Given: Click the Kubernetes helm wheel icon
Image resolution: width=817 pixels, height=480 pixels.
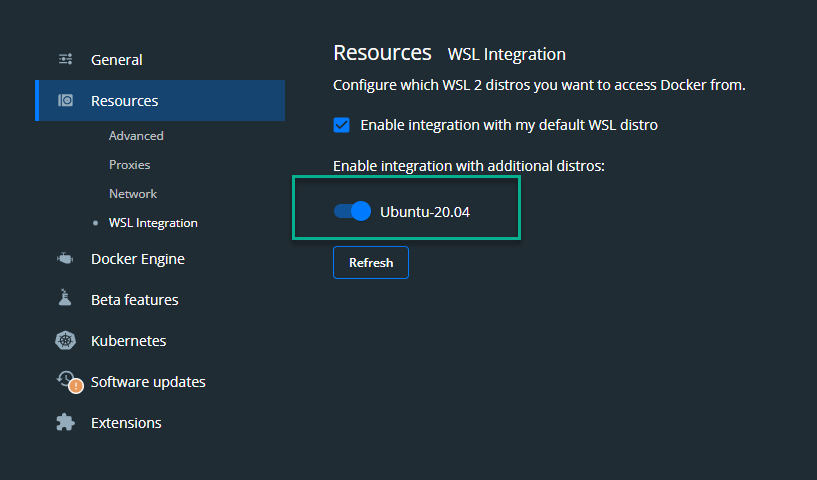Looking at the screenshot, I should (x=66, y=340).
